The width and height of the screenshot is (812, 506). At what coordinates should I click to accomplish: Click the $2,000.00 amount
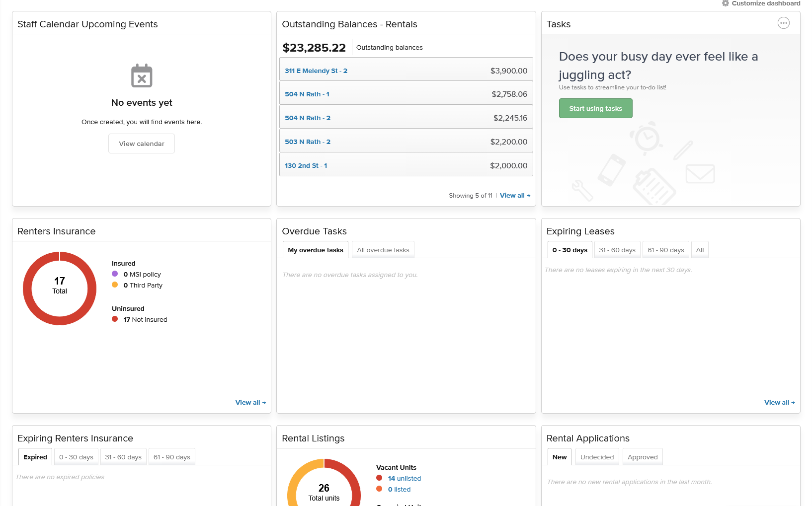pos(509,165)
